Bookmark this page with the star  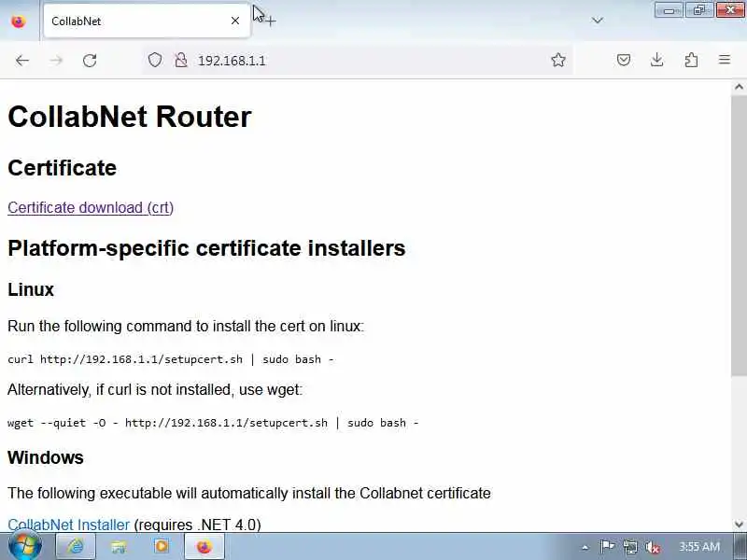click(557, 60)
